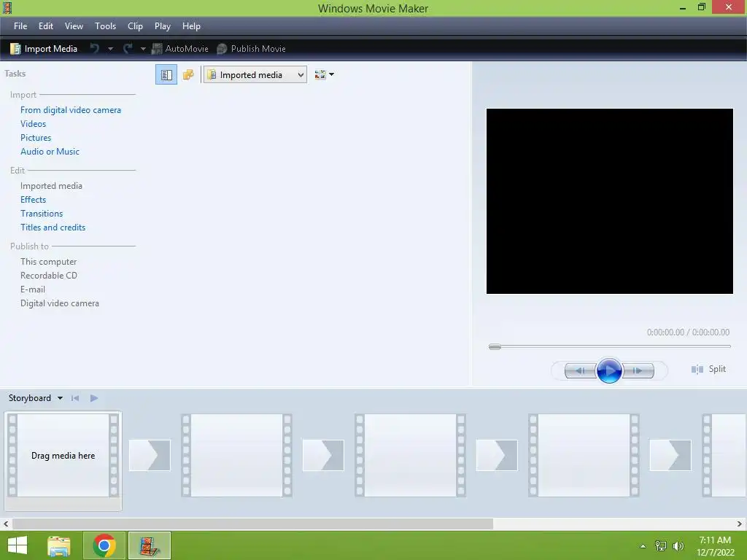Show hidden tray icons arrow

pos(643,546)
